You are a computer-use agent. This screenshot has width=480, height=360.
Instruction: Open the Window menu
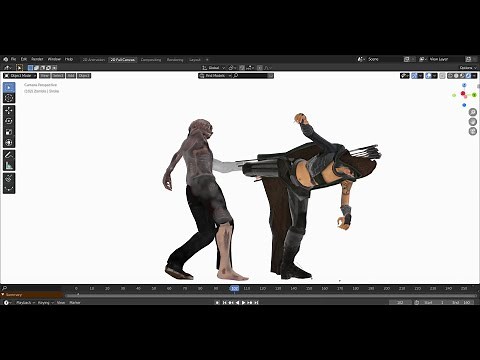click(x=54, y=59)
